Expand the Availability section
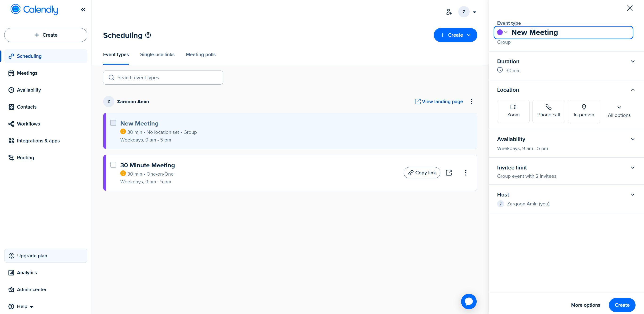Image resolution: width=644 pixels, height=314 pixels. 566,144
